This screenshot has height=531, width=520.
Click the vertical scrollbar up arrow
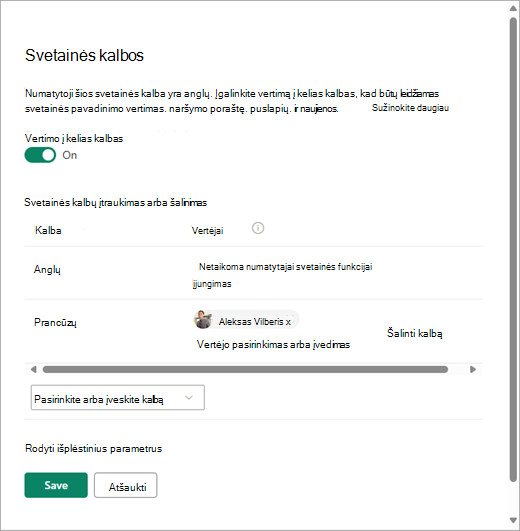coord(513,8)
